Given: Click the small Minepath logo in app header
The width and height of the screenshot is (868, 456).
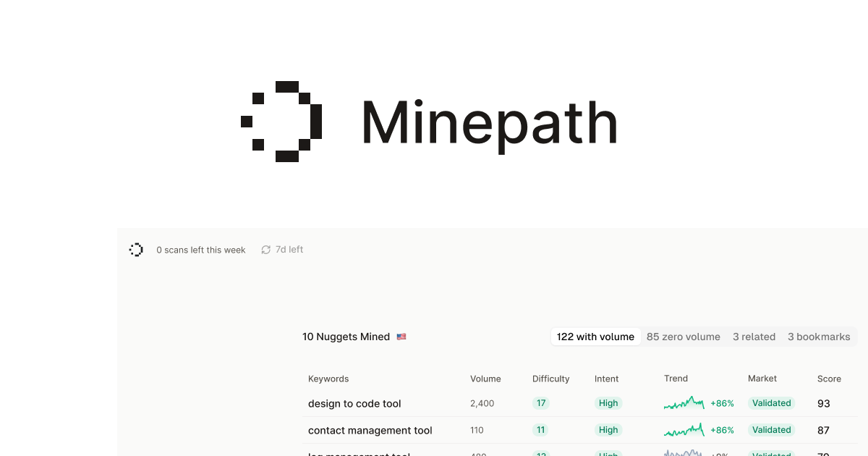Looking at the screenshot, I should [x=136, y=250].
